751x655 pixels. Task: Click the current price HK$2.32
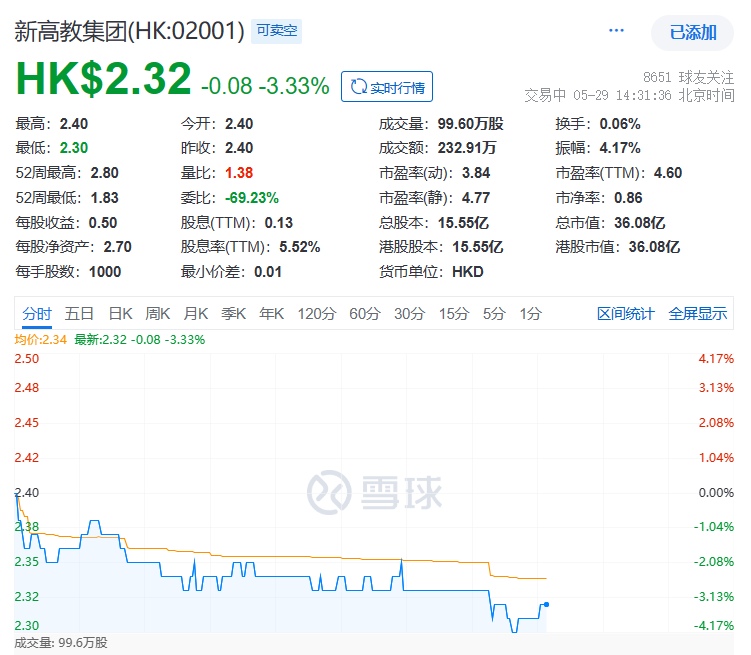point(103,79)
